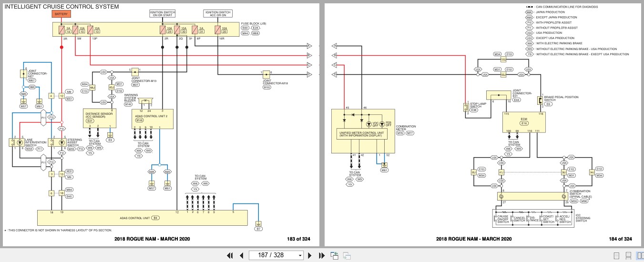This screenshot has height=262, width=644.
Task: Go to the next page
Action: [310, 255]
